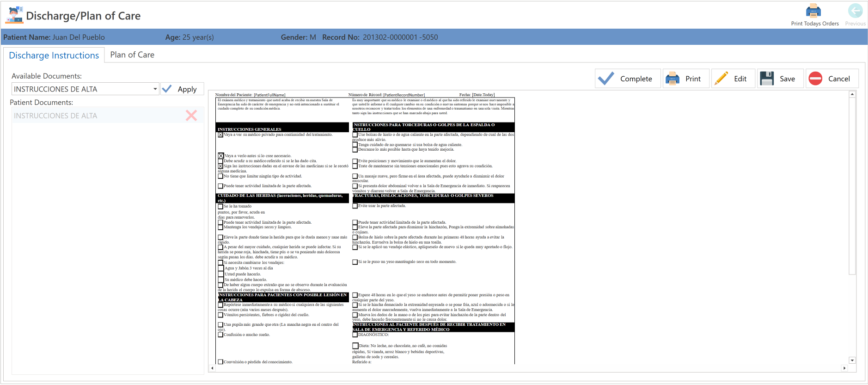Check 'Convulsión o pérdida del conocimiento' box
868x385 pixels.
pos(220,362)
